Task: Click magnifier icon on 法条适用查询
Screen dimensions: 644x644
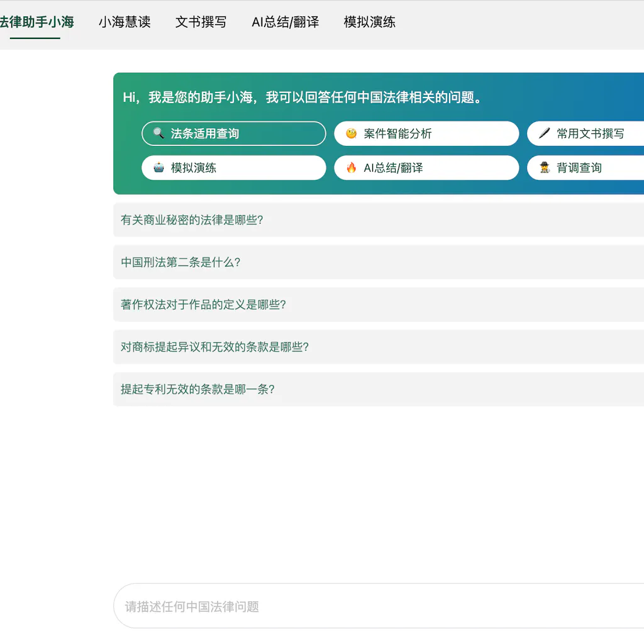Action: click(x=158, y=133)
